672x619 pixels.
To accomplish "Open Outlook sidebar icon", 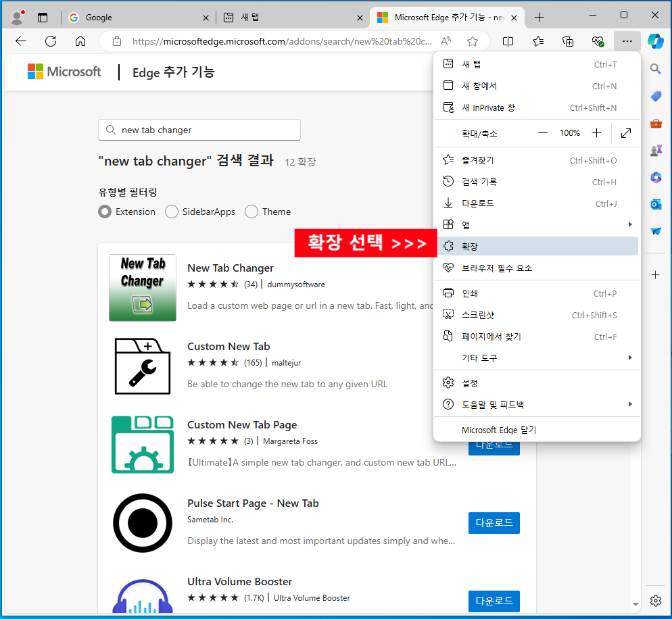I will point(655,204).
